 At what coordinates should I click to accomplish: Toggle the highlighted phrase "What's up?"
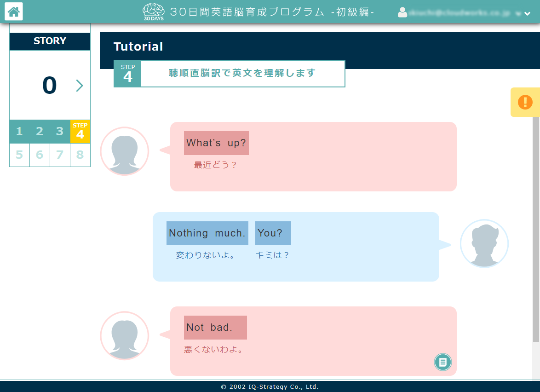pyautogui.click(x=216, y=143)
